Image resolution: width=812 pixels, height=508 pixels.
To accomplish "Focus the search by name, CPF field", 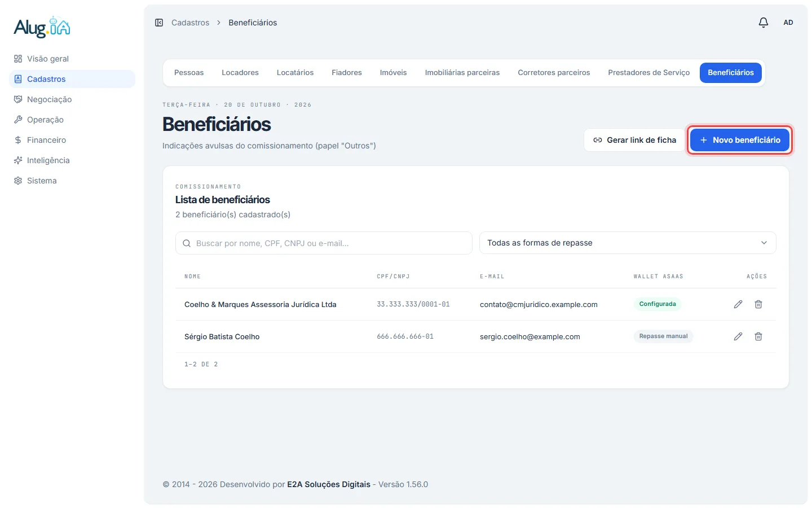I will pyautogui.click(x=324, y=243).
